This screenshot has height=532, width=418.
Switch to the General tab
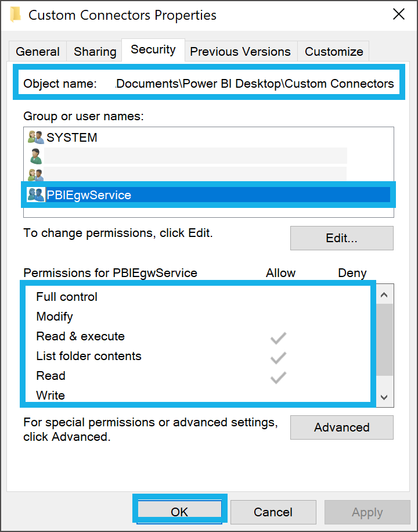coord(38,52)
